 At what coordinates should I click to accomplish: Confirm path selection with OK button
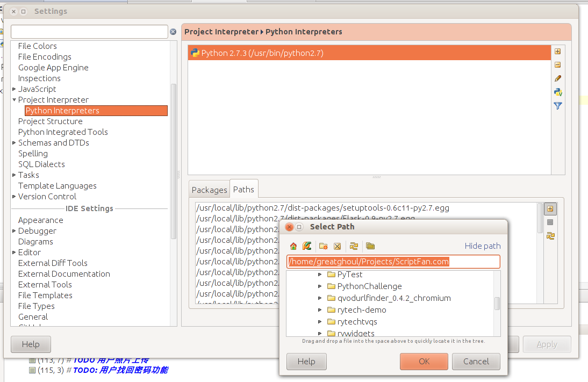click(x=424, y=362)
